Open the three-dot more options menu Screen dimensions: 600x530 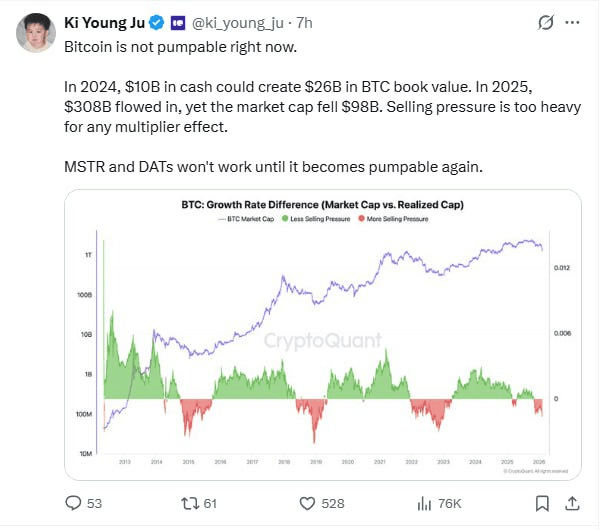pos(574,21)
